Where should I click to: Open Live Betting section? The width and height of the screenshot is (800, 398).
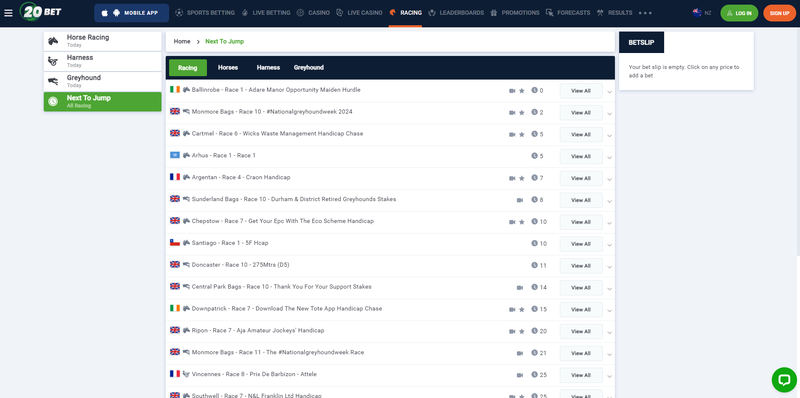pyautogui.click(x=266, y=13)
